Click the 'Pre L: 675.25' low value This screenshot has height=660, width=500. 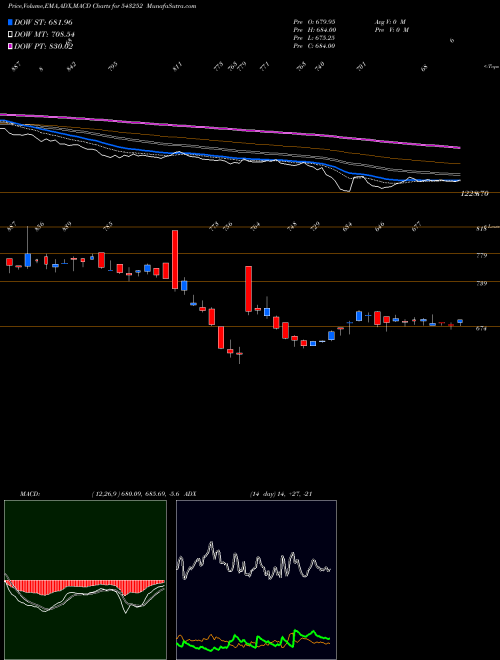[314, 38]
